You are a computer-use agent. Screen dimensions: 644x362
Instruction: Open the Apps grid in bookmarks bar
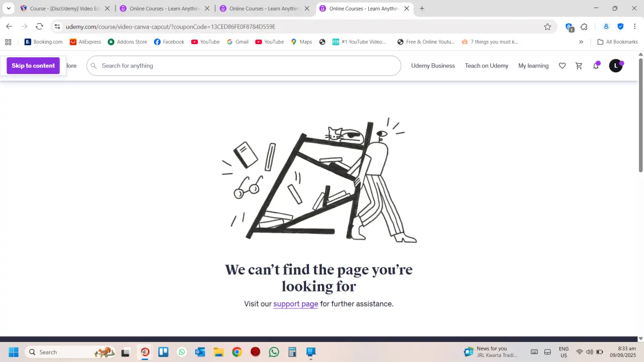click(x=8, y=42)
